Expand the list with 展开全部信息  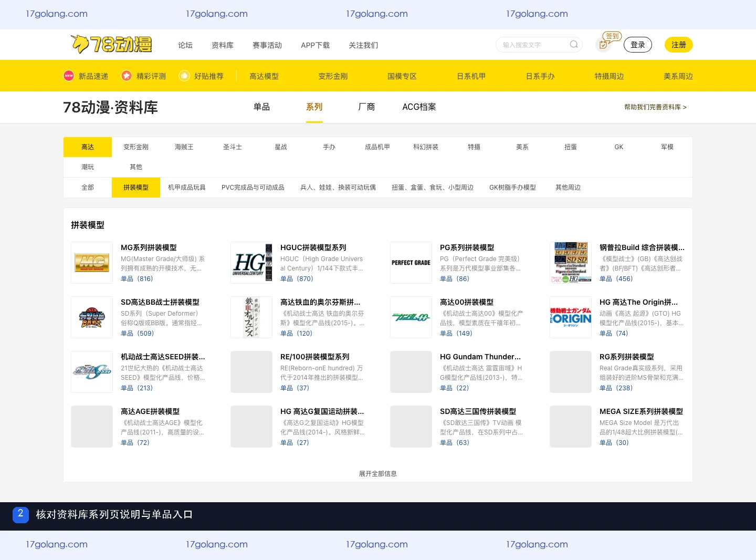(x=378, y=473)
